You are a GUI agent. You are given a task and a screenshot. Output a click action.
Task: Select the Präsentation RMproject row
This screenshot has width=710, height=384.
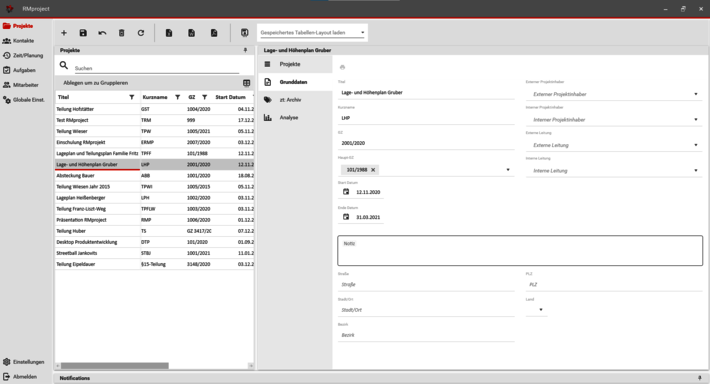tap(154, 220)
